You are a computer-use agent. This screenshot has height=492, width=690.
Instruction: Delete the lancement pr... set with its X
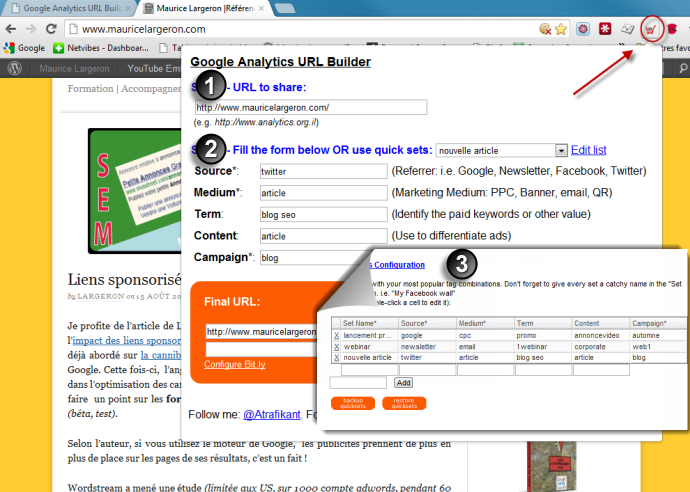(x=336, y=335)
